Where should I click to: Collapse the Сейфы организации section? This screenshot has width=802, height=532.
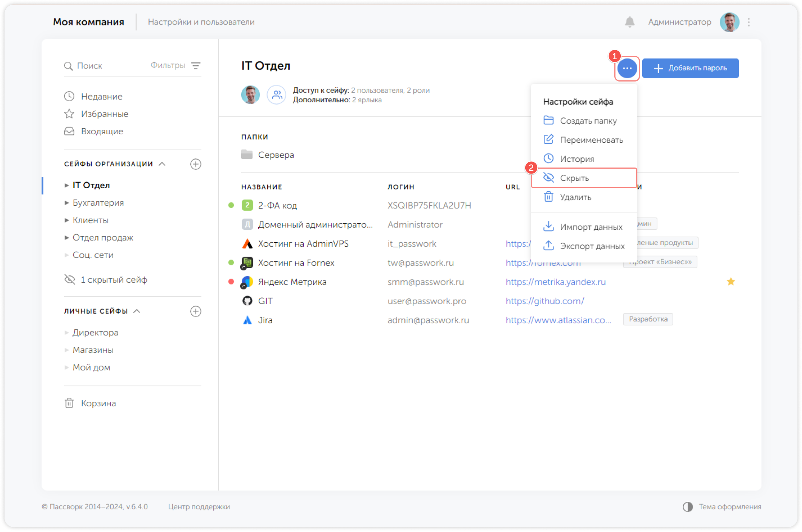point(162,164)
